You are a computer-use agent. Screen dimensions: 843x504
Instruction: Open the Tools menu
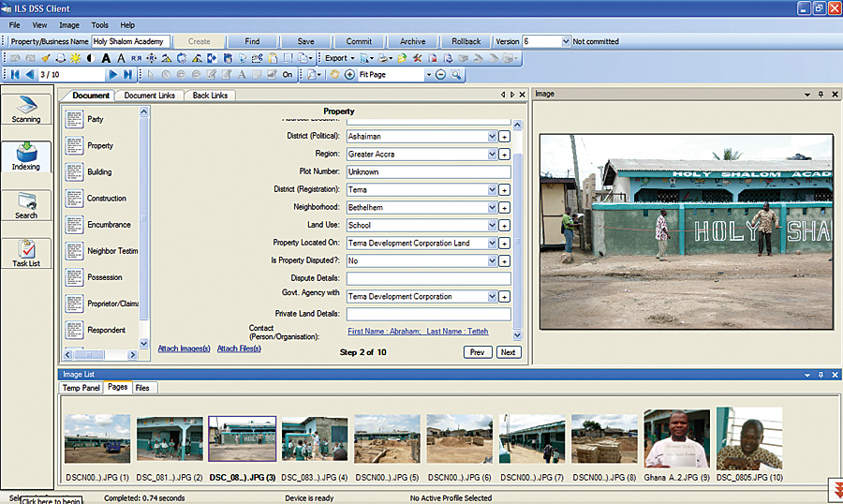tap(99, 25)
